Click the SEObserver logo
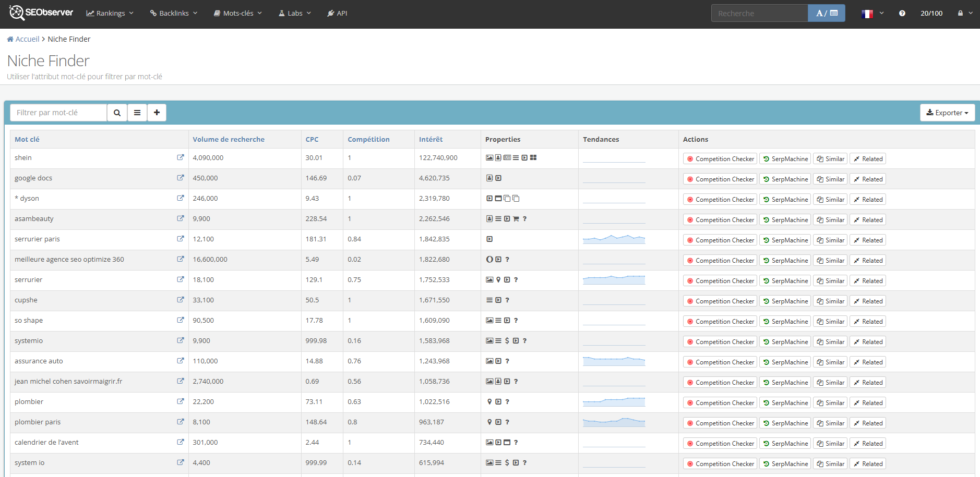This screenshot has height=477, width=980. 41,13
